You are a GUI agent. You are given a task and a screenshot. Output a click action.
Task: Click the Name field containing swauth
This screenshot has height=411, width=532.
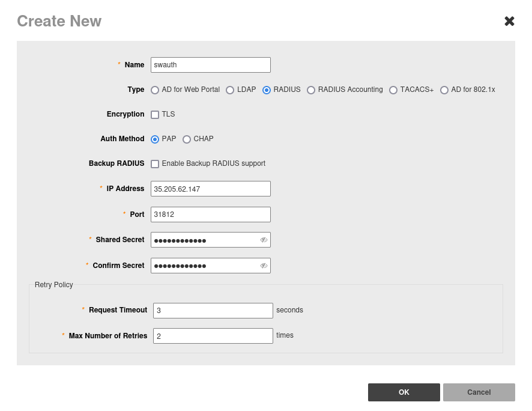(x=210, y=65)
